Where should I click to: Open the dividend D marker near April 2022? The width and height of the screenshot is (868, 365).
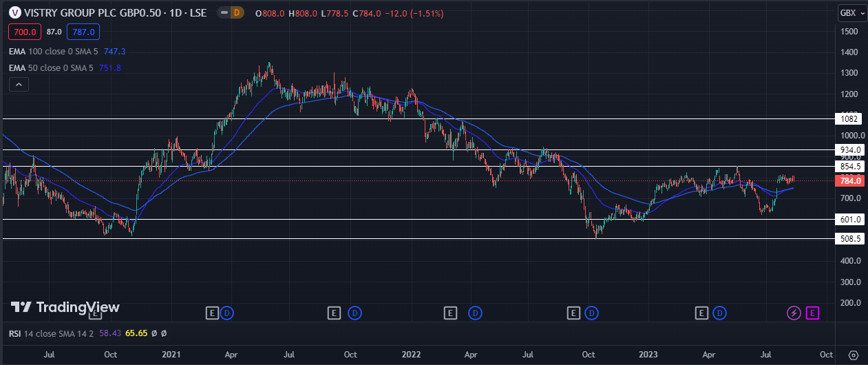(x=474, y=313)
